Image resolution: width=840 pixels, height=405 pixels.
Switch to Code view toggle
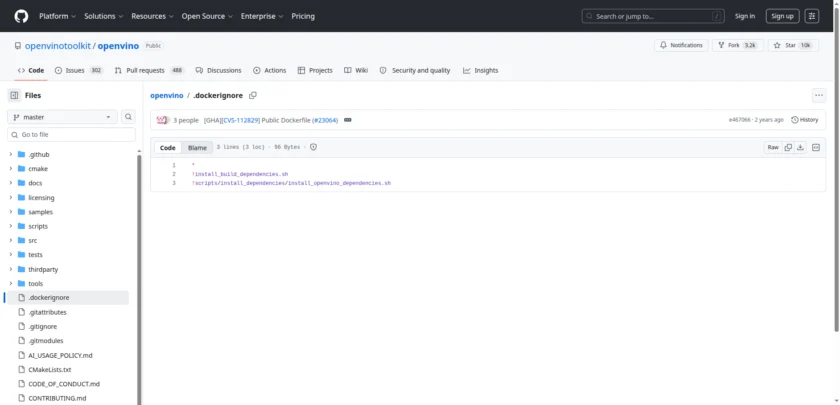pos(168,148)
